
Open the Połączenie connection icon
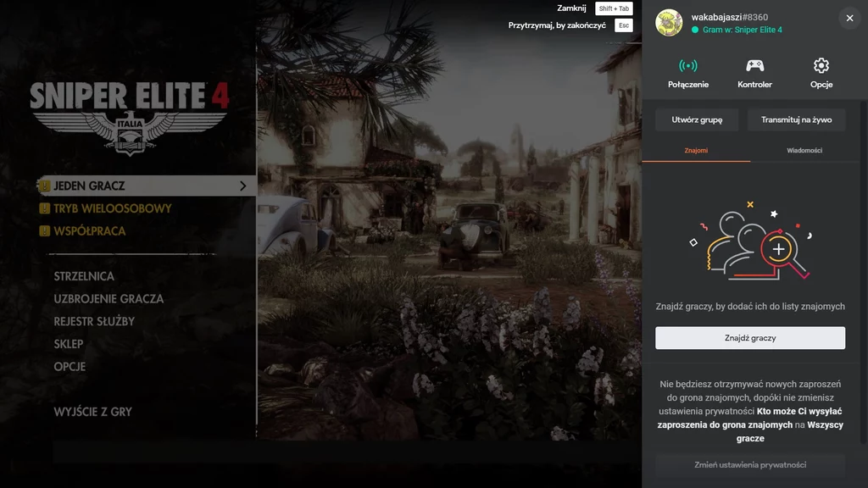(687, 73)
